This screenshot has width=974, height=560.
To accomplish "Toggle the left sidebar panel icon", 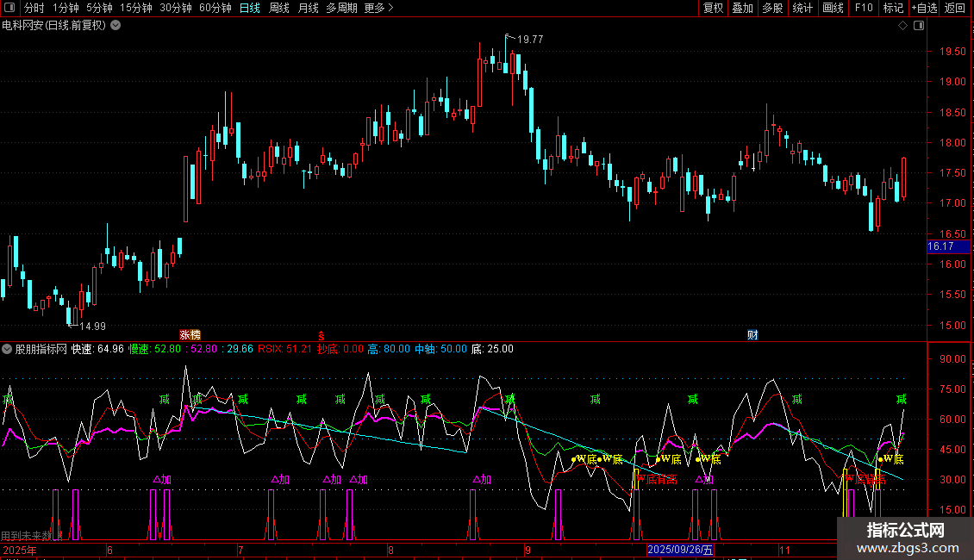I will [10, 9].
